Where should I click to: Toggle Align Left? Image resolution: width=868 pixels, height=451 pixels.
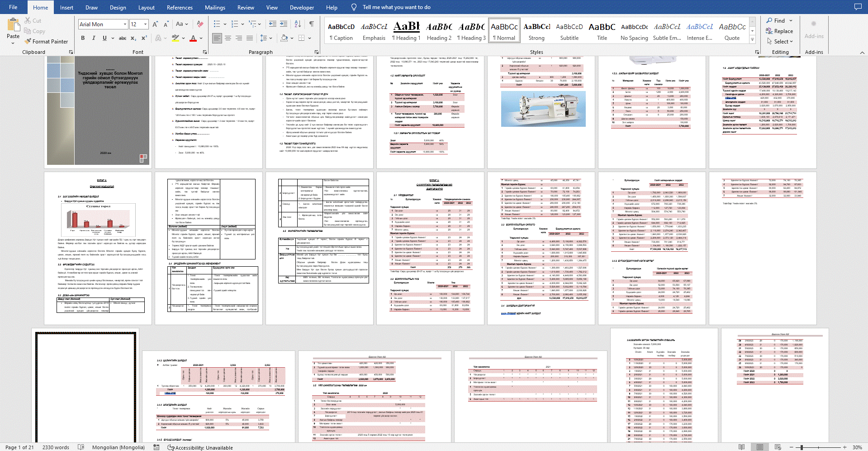[217, 38]
